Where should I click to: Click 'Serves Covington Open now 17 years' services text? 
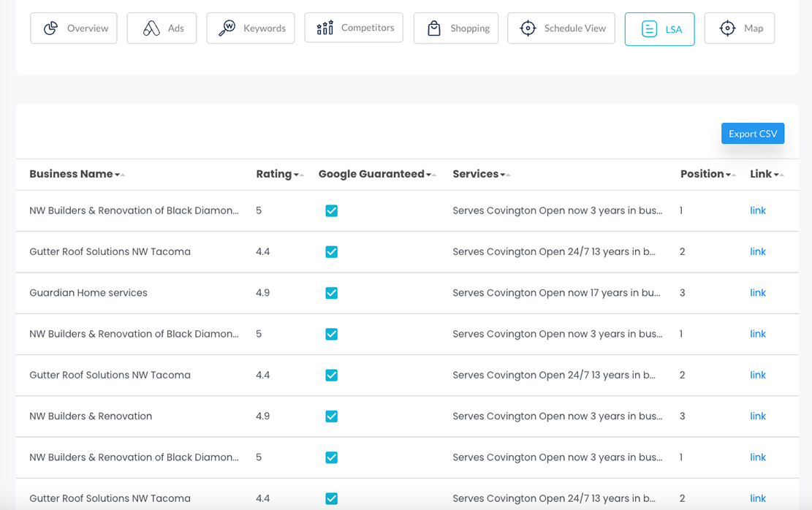coord(556,292)
